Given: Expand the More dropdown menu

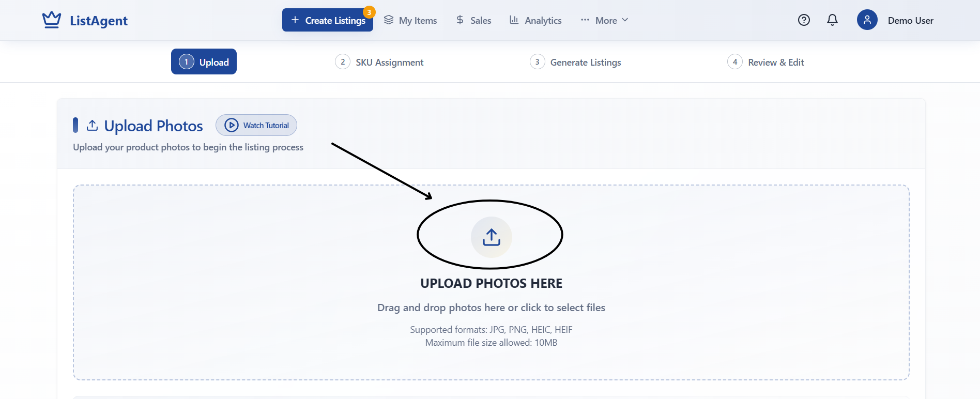Looking at the screenshot, I should click(x=604, y=20).
